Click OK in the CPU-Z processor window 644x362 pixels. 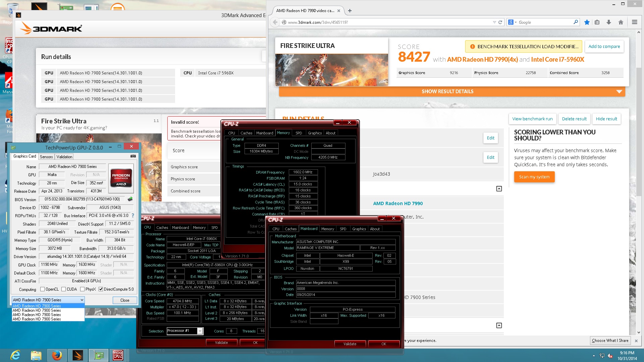[255, 343]
